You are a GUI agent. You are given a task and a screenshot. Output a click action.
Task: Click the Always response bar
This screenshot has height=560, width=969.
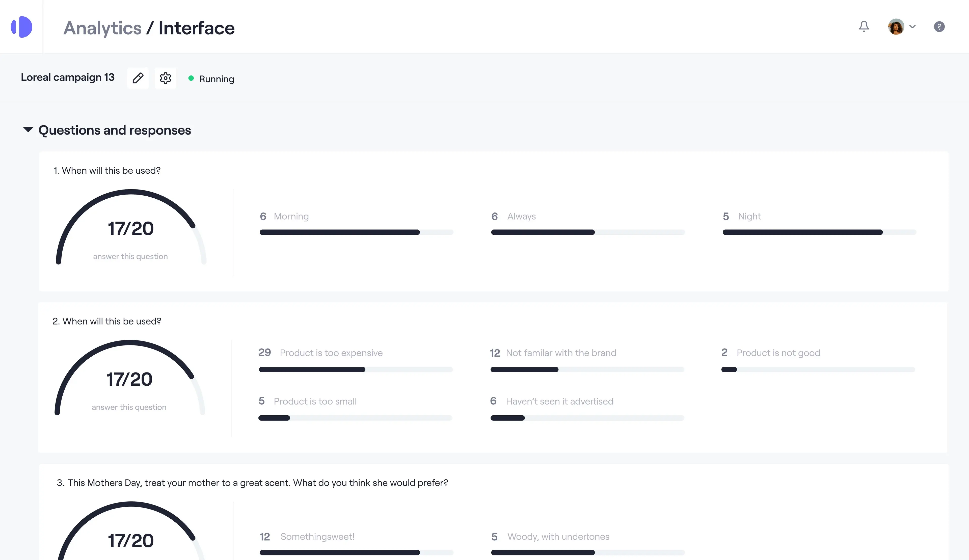pyautogui.click(x=588, y=232)
